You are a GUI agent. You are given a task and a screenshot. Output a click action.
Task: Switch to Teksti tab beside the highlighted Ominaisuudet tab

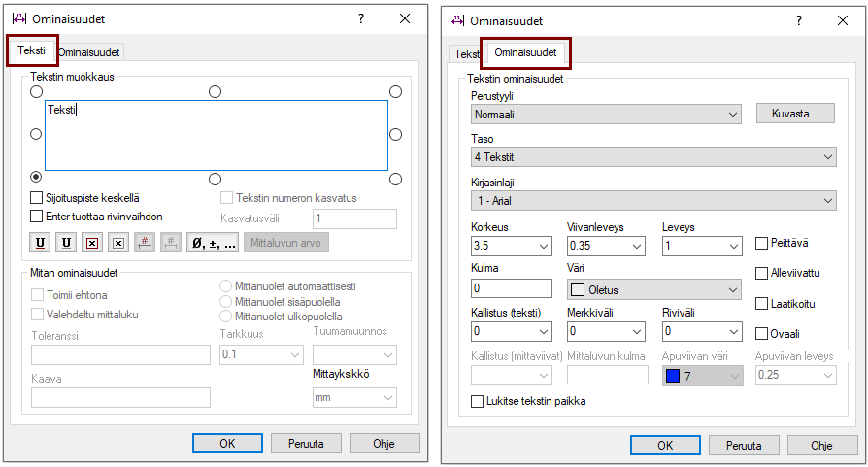[466, 53]
